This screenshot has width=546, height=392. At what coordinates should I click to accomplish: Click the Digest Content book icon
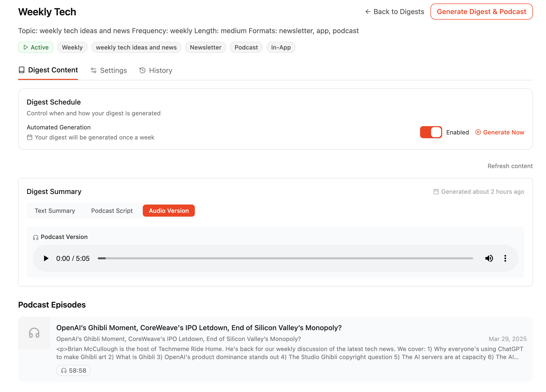(22, 70)
